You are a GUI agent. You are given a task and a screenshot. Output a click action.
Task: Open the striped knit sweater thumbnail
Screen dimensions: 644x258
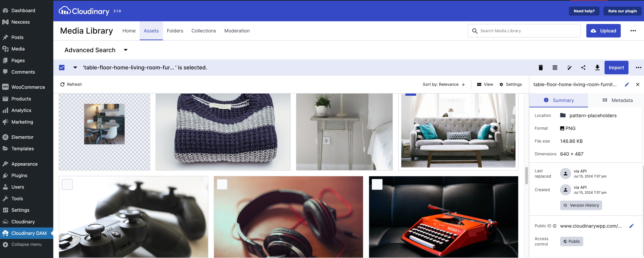coord(223,132)
